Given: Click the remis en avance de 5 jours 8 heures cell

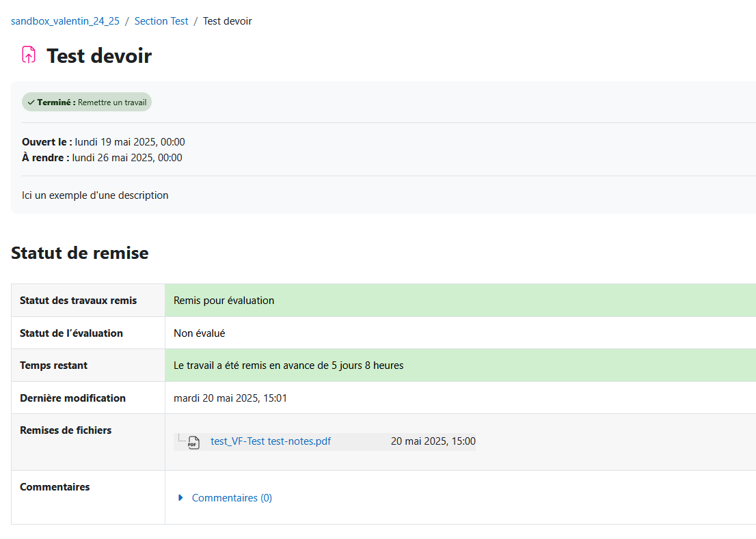Looking at the screenshot, I should point(461,365).
